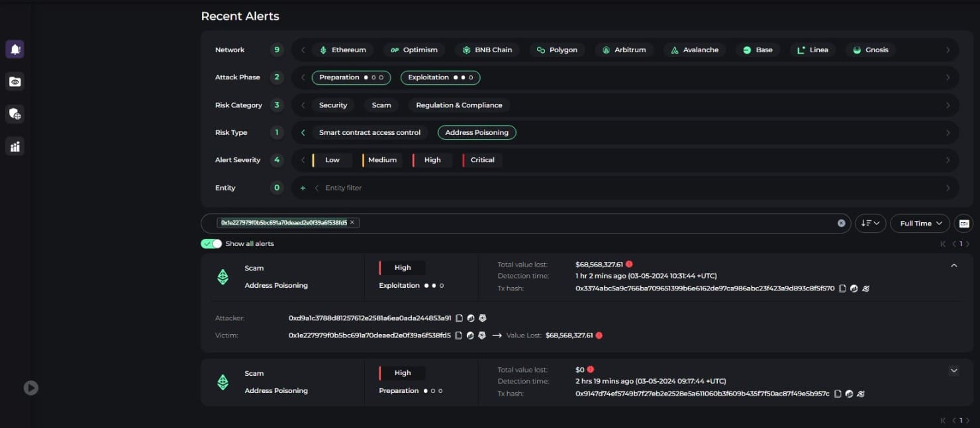
Task: Copy the 0x9147d74e transaction hash
Action: [838, 394]
